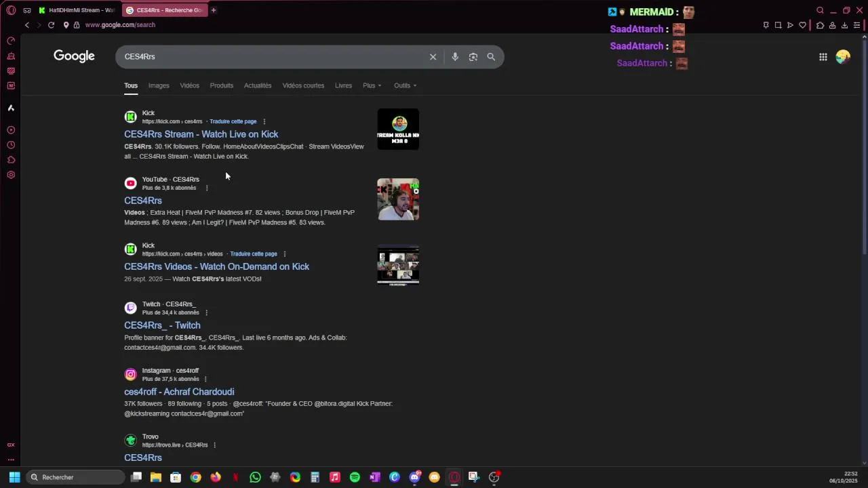Open the player play icon in toolbar
This screenshot has height=488, width=868.
pyautogui.click(x=790, y=25)
